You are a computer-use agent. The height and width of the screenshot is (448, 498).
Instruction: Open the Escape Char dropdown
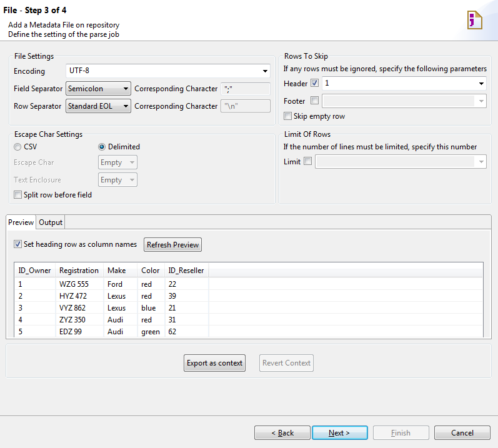[x=117, y=162]
